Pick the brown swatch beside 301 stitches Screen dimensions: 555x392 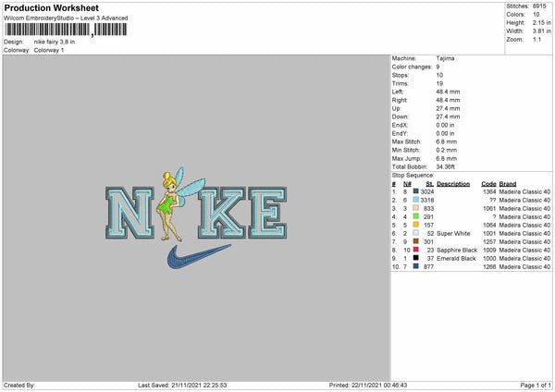(x=416, y=241)
